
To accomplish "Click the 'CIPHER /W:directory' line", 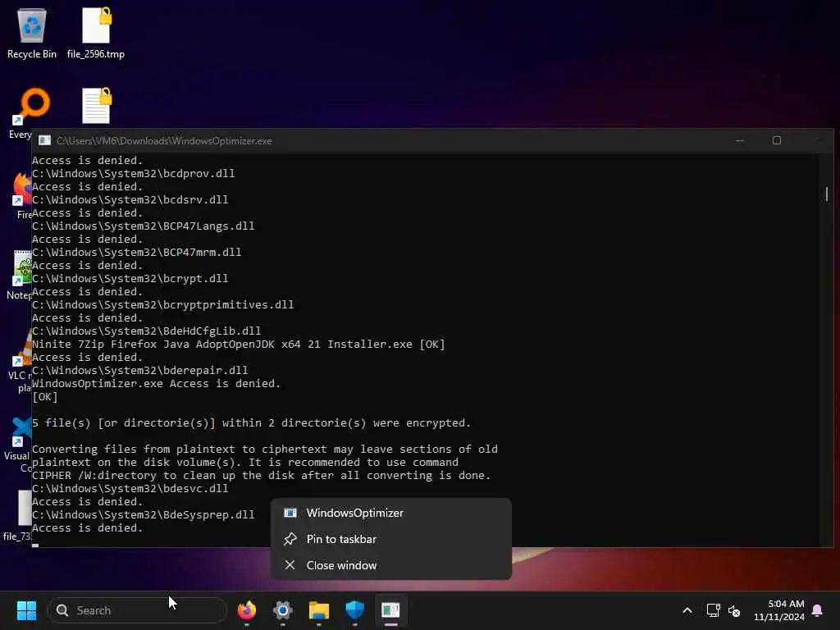I will pyautogui.click(x=262, y=476).
